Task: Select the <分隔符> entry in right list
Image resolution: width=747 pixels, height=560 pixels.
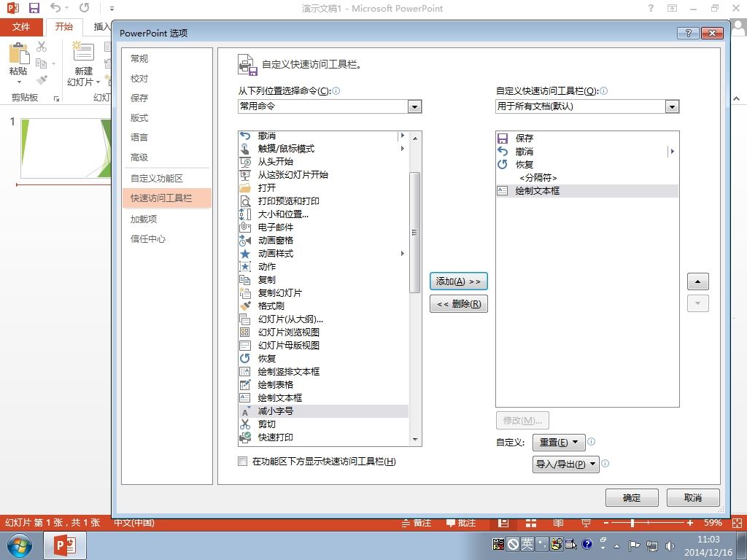Action: (x=587, y=178)
